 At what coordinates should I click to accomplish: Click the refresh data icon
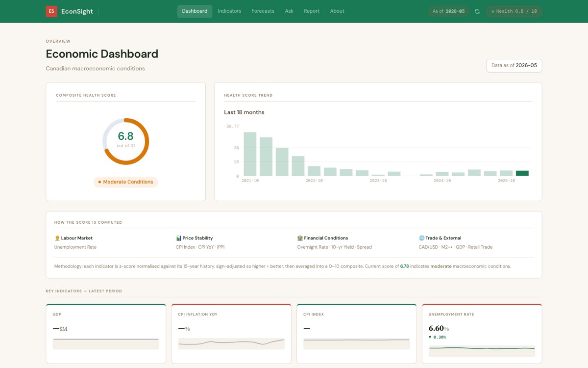(477, 11)
